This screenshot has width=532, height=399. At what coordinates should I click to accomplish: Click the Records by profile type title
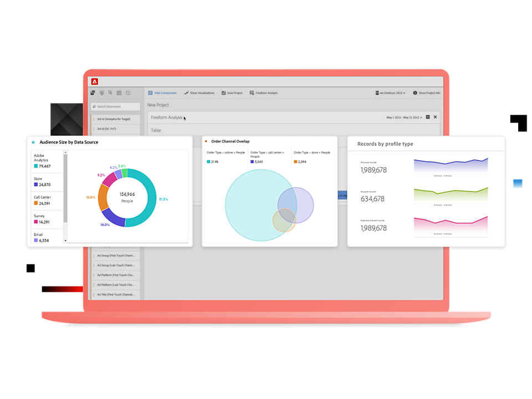[385, 144]
